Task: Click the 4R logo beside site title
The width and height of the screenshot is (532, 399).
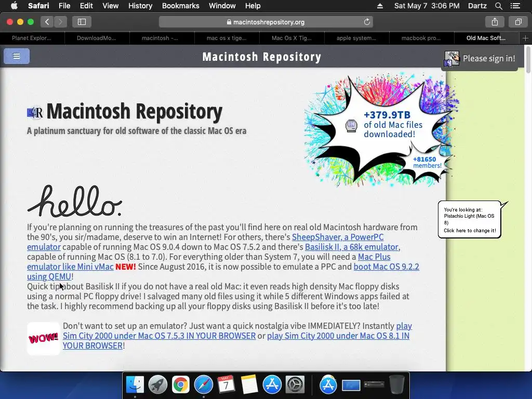Action: (35, 112)
